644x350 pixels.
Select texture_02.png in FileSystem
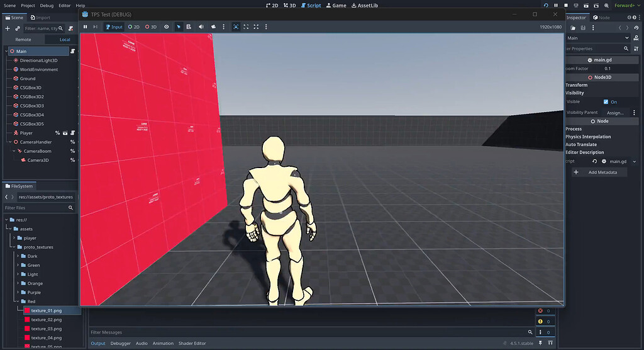click(x=47, y=320)
